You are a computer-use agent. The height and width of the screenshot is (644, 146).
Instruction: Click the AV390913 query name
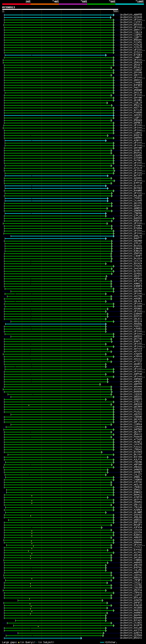pos(8,7)
